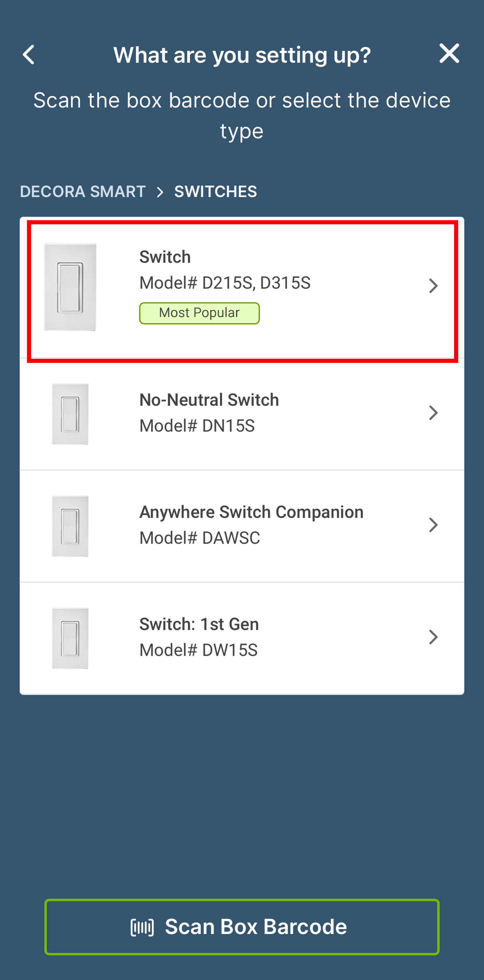This screenshot has width=484, height=980.
Task: Open the Anywhere Switch Companion chevron
Action: click(x=433, y=525)
